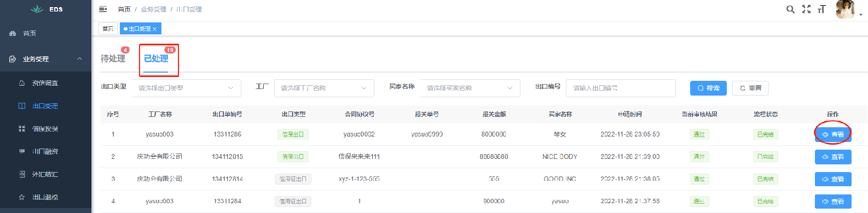Select the 已处理 tab
This screenshot has height=213, width=868.
pos(156,58)
